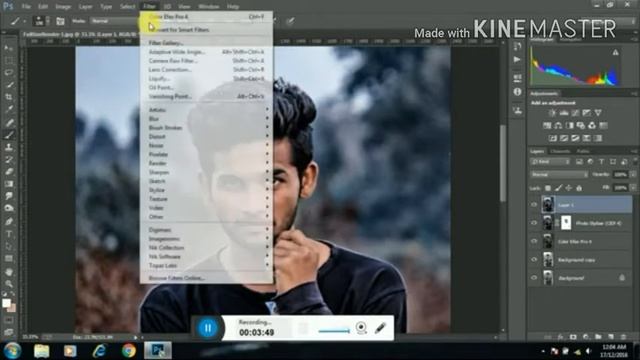Add a Color Balance adjustment
This screenshot has height=360, width=640.
click(558, 126)
